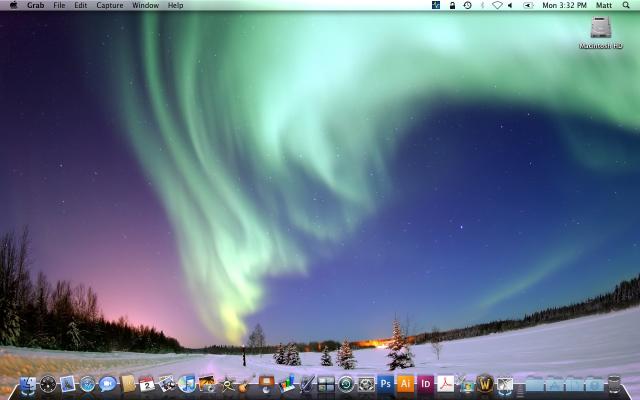Click the Spotlight search icon
Image resolution: width=640 pixels, height=400 pixels.
click(628, 5)
